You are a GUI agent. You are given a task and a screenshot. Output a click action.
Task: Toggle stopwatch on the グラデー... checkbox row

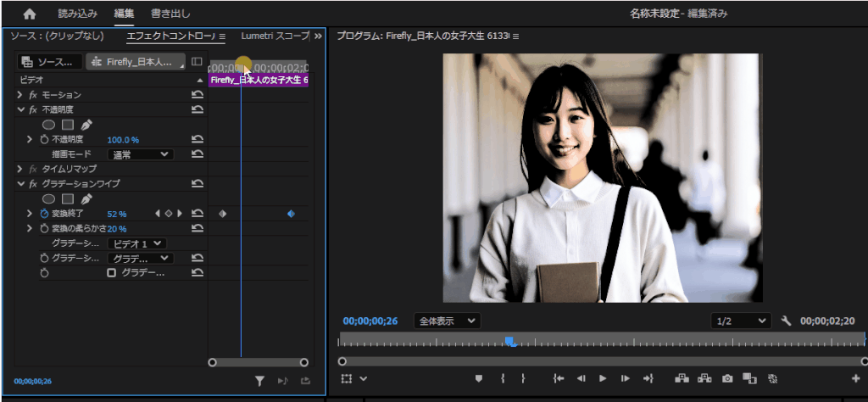(x=44, y=272)
